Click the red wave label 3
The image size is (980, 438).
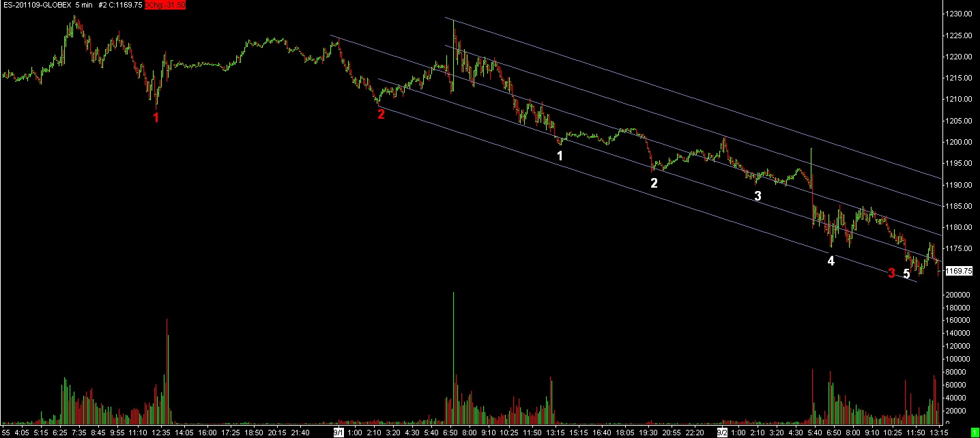[891, 274]
